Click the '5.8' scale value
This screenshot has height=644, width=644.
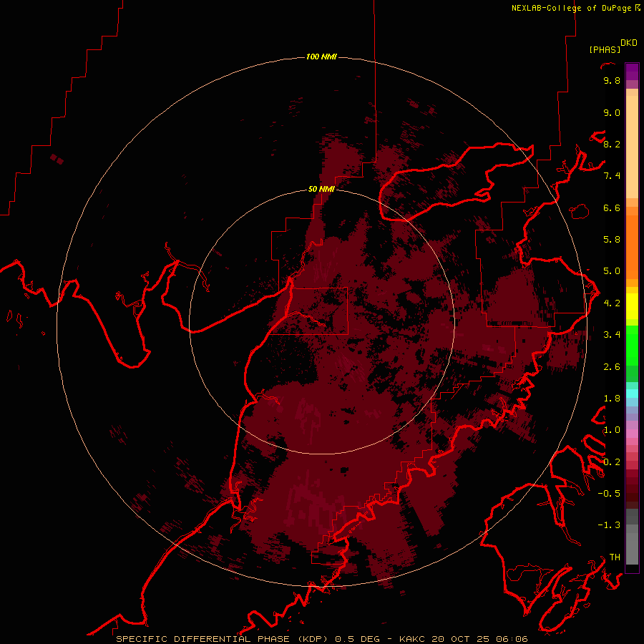click(x=612, y=239)
